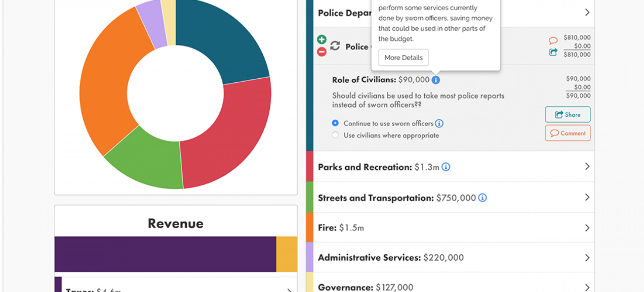The height and width of the screenshot is (292, 644).
Task: Click the purple segment of Revenue bar
Action: pos(165,254)
